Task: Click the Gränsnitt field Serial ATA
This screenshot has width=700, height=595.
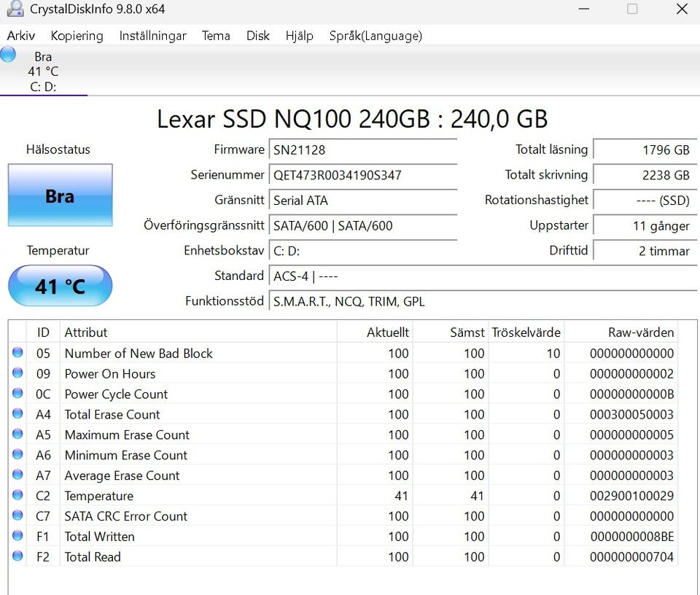Action: (363, 201)
